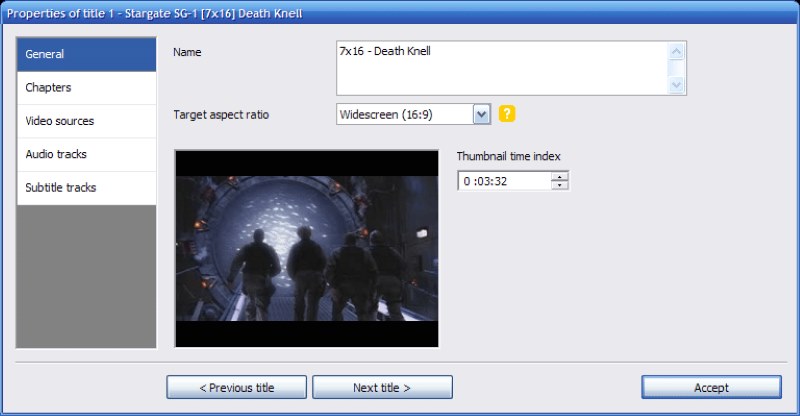The image size is (800, 416).
Task: Click the 'Name' label text
Action: click(187, 52)
